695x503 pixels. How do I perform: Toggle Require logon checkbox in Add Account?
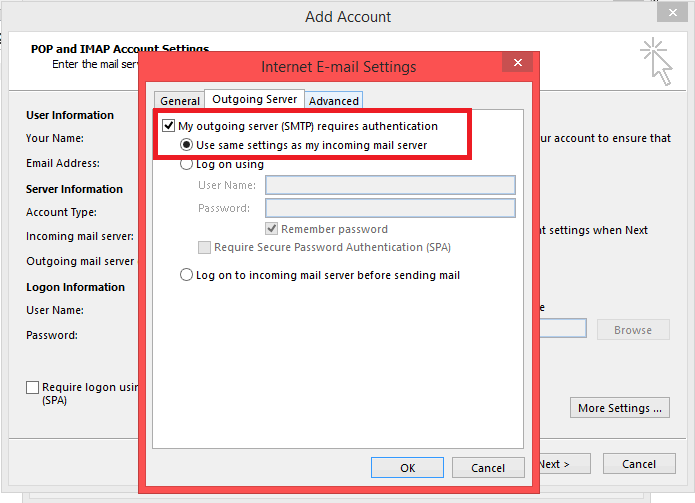pyautogui.click(x=33, y=388)
